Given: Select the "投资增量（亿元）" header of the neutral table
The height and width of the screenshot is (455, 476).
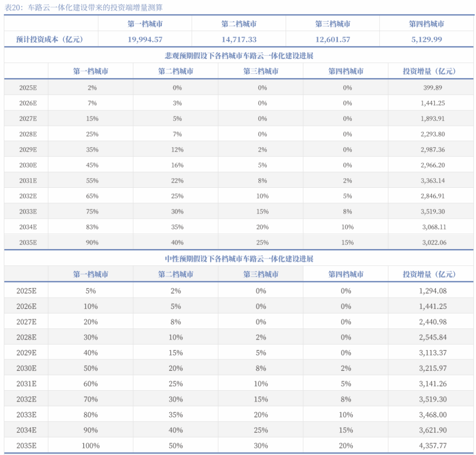Looking at the screenshot, I should (429, 274).
